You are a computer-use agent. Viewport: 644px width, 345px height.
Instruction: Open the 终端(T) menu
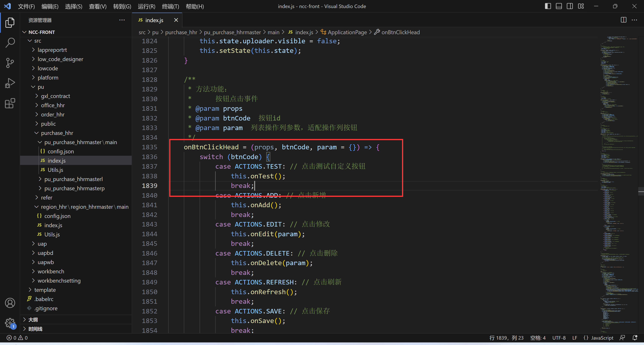tap(170, 6)
